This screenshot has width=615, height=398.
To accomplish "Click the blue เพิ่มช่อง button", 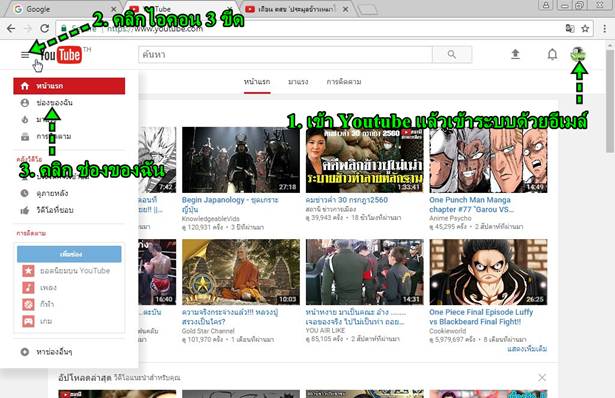I will point(69,254).
